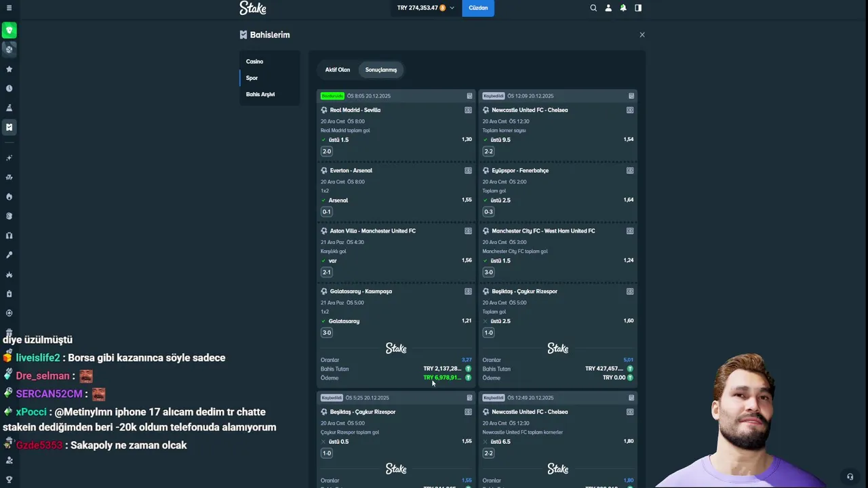Open recent games via the clock icon

point(9,88)
